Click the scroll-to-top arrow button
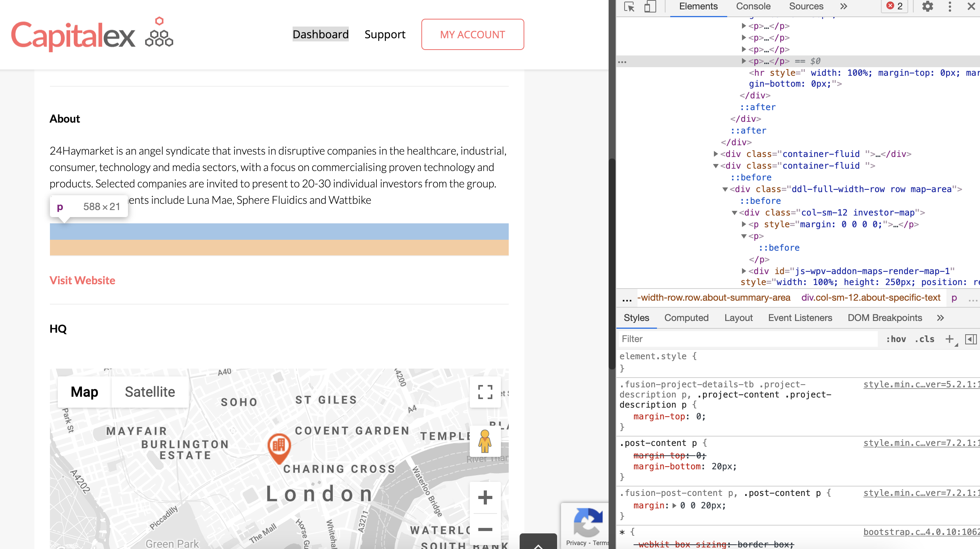This screenshot has width=980, height=549. coord(538,542)
